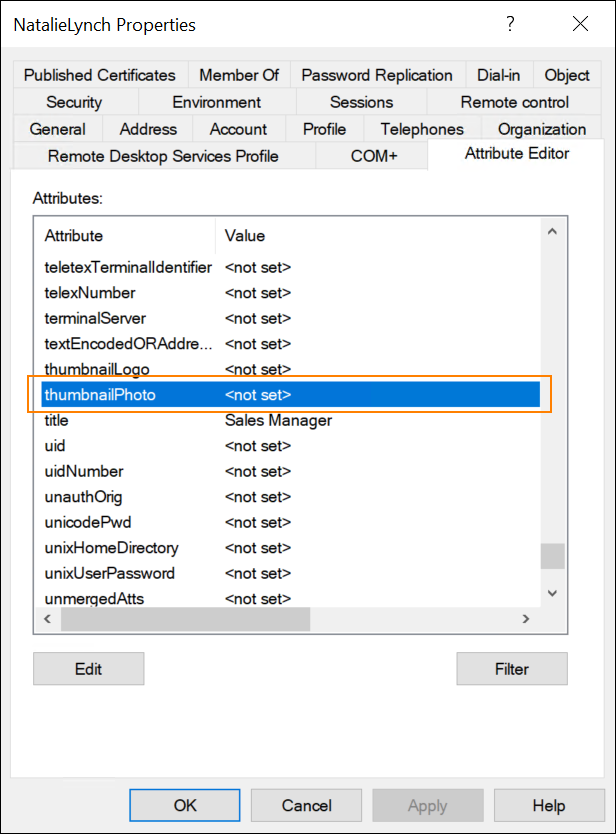Click the scrollbar up arrow
Screen dimensions: 616x834
click(x=552, y=230)
